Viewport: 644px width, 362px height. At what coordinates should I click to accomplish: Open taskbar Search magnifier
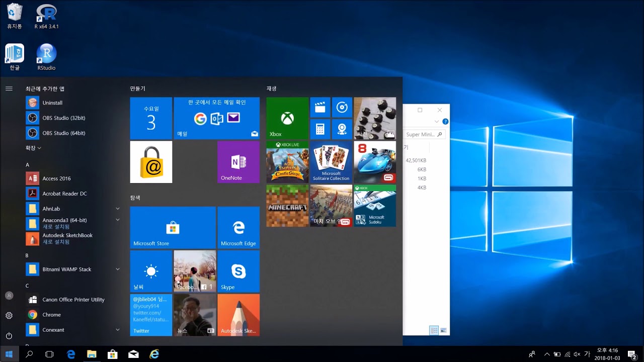point(29,354)
